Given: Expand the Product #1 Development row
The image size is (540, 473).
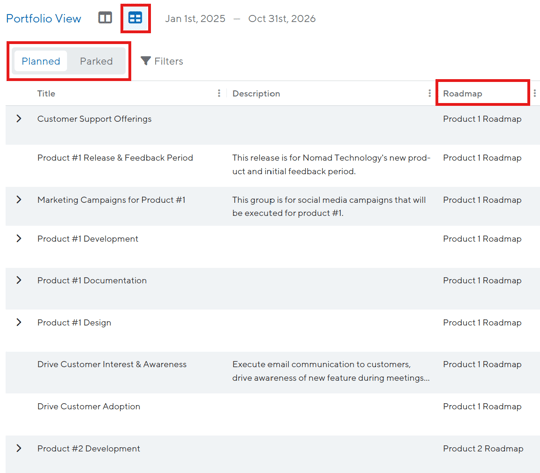Looking at the screenshot, I should click(x=19, y=238).
